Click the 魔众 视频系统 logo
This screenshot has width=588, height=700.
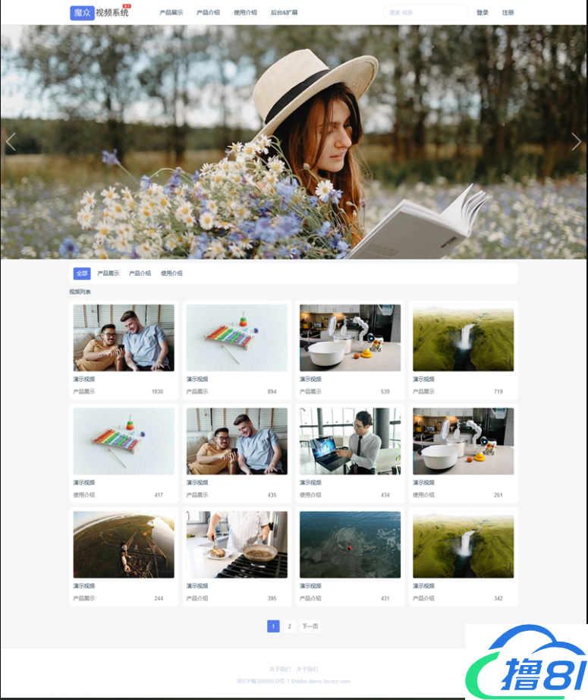tap(99, 12)
